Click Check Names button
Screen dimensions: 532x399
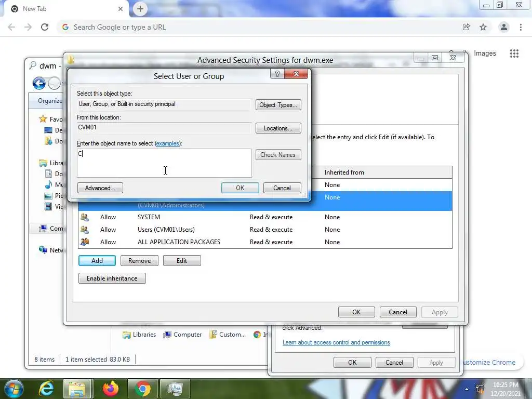278,155
